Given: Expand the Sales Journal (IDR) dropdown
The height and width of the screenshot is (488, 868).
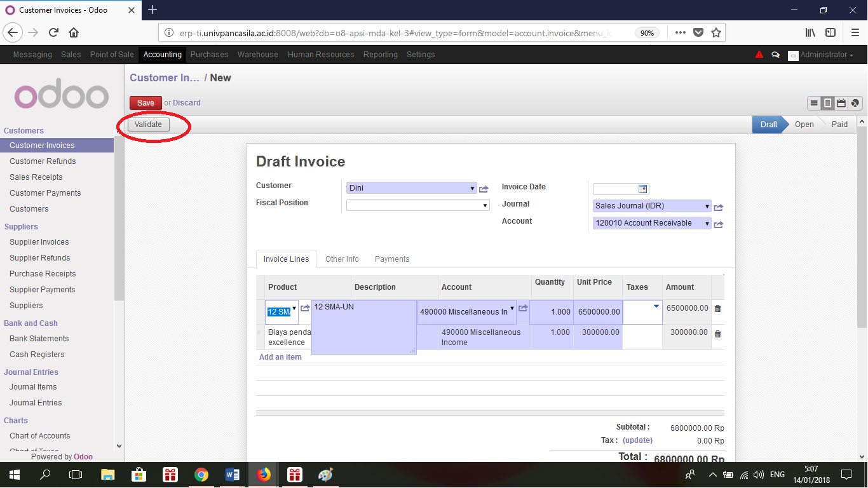Looking at the screenshot, I should coord(707,207).
